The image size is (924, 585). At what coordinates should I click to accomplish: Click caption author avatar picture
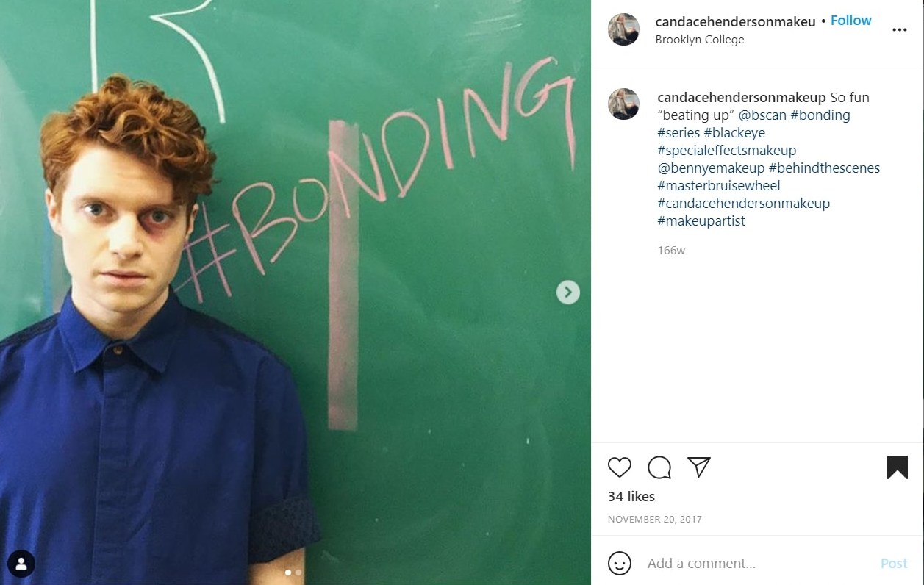pos(623,104)
